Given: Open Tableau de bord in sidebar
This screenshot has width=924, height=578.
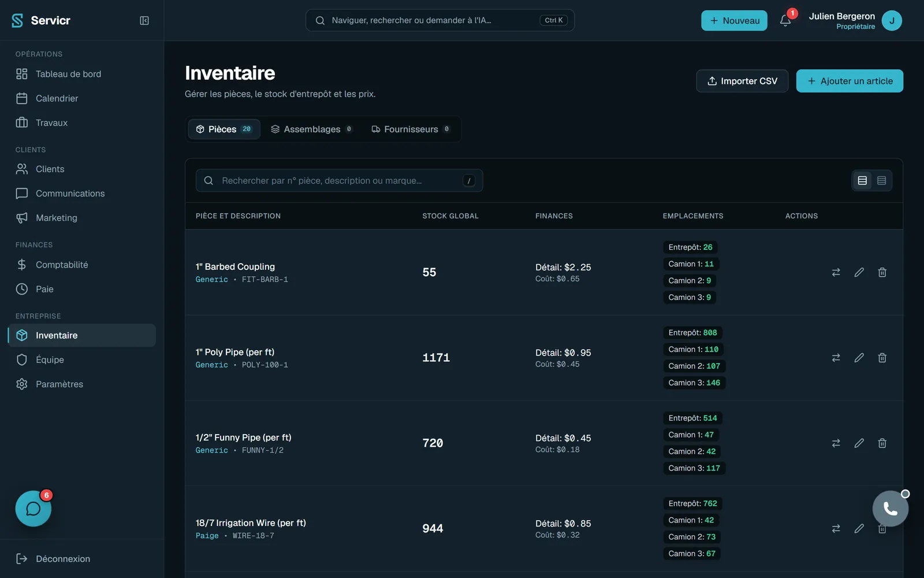Looking at the screenshot, I should pyautogui.click(x=82, y=74).
